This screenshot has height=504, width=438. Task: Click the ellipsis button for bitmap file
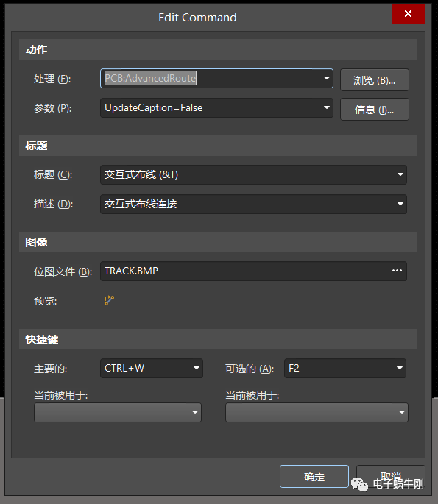pyautogui.click(x=398, y=271)
